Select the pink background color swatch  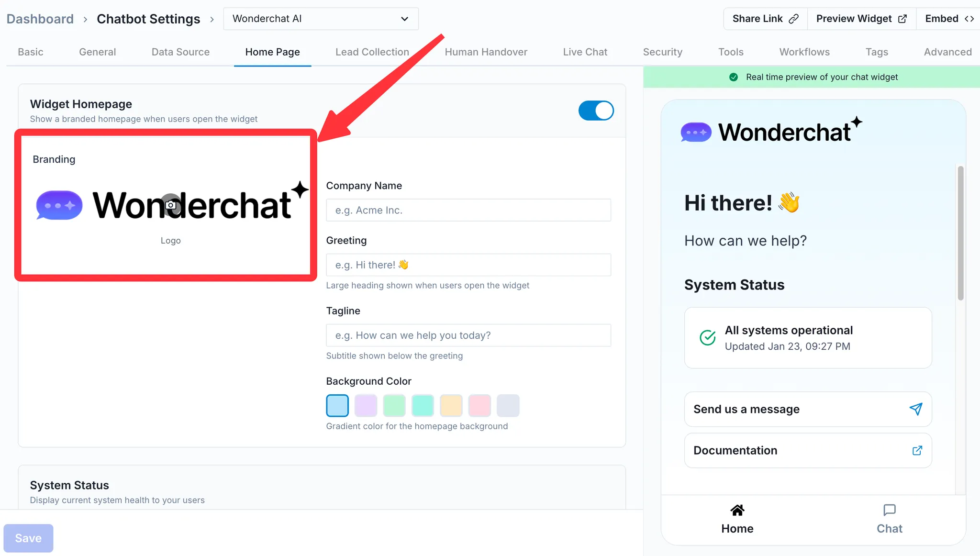pyautogui.click(x=479, y=406)
